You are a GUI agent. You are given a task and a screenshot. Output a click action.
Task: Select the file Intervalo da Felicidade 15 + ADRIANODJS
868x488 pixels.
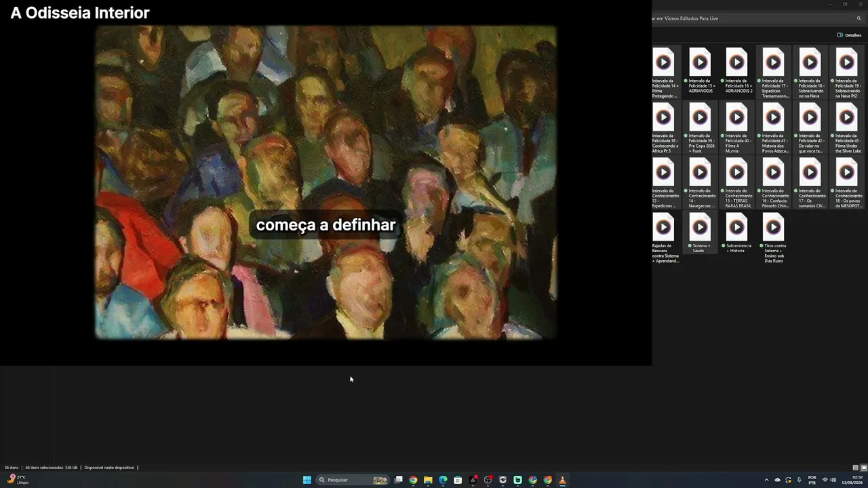coord(701,71)
